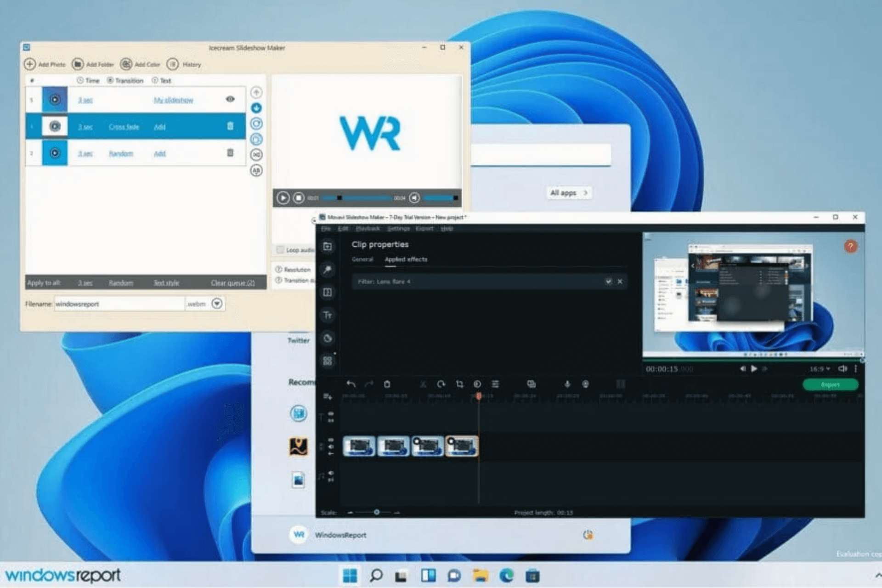Switch to the General tab in Clip properties

[x=362, y=260]
